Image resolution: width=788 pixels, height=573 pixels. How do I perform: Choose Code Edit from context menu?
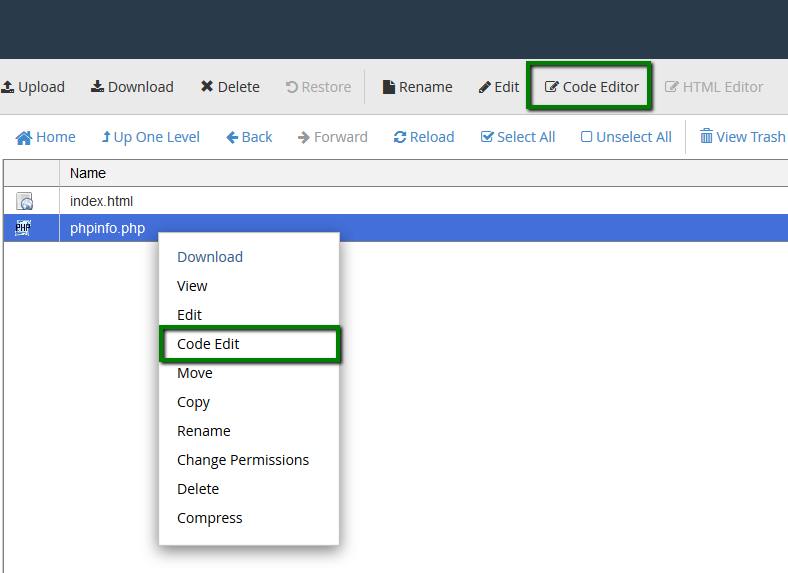tap(209, 344)
